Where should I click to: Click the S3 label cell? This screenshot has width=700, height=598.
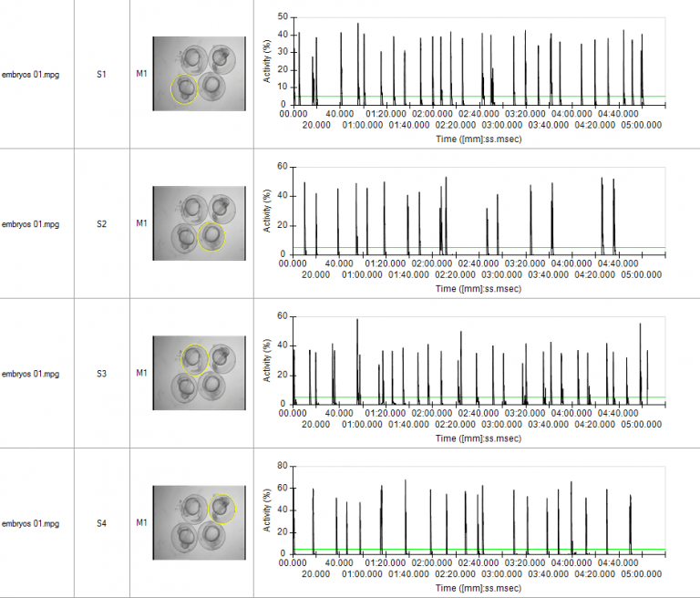pos(102,374)
